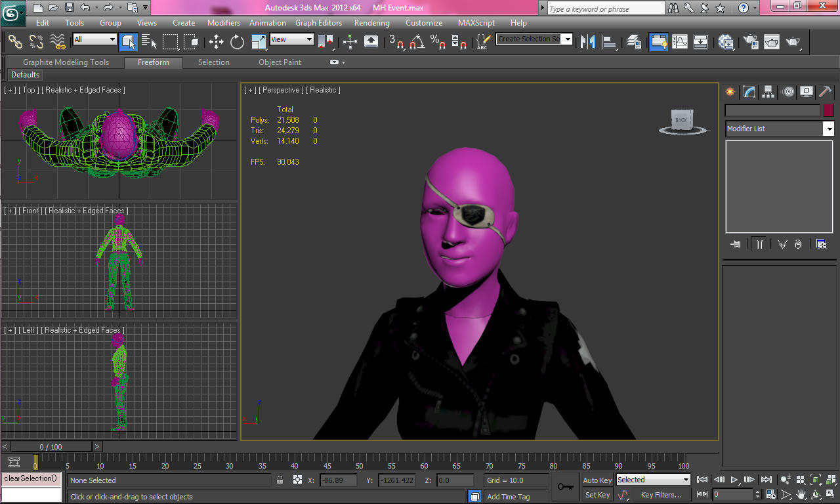Play the animation

pyautogui.click(x=735, y=480)
